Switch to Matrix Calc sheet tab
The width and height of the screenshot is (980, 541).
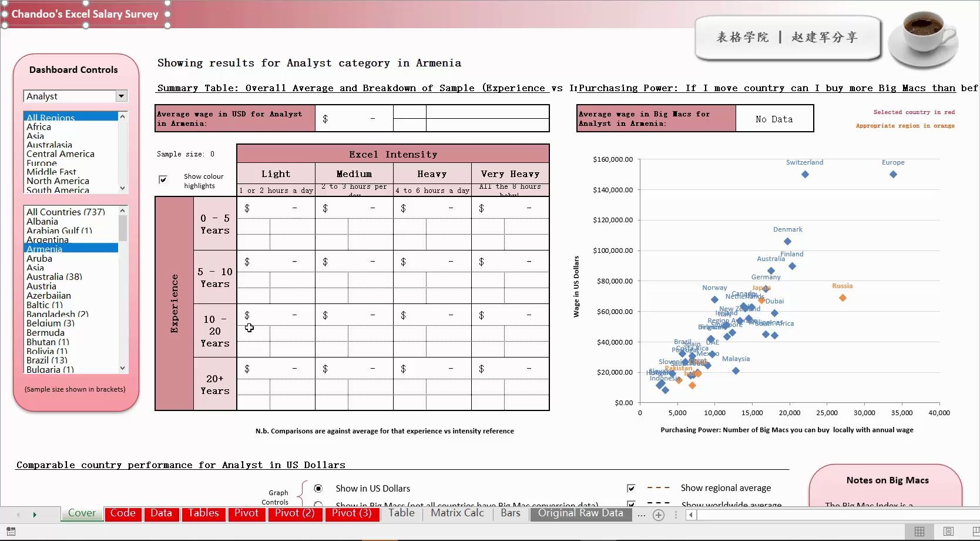coord(457,513)
